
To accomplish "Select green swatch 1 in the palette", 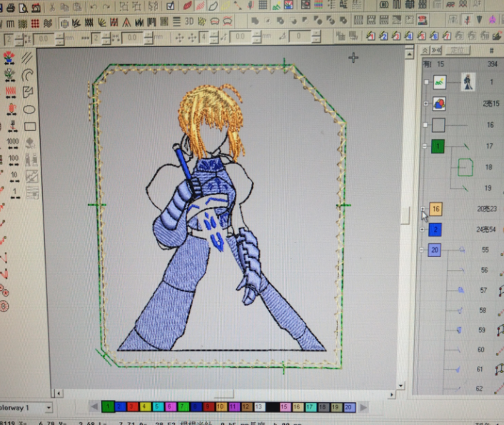I will coord(108,407).
